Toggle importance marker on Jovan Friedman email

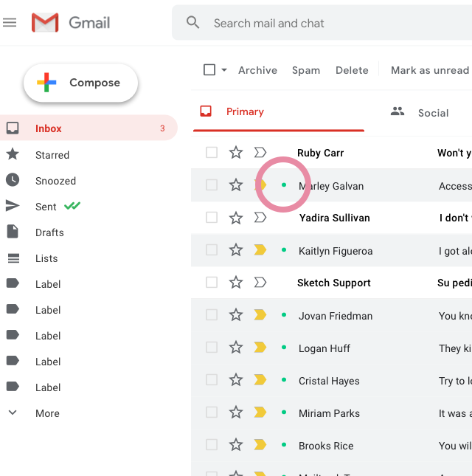(260, 315)
